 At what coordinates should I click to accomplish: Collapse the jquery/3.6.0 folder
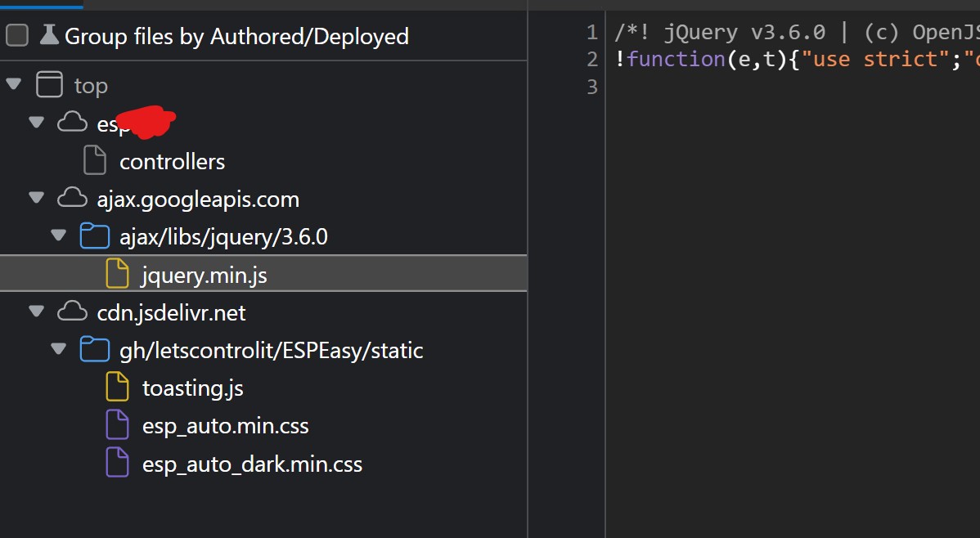tap(58, 235)
